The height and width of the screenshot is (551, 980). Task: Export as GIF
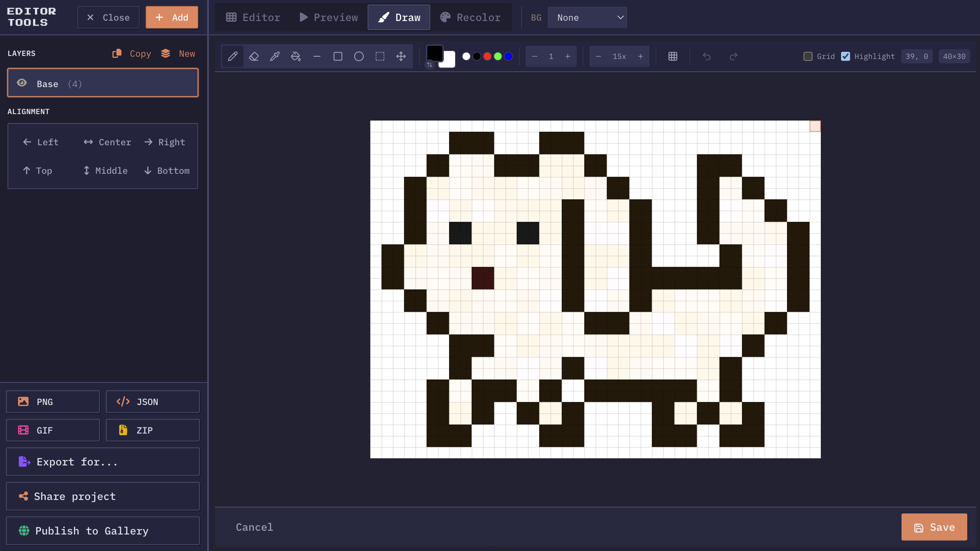tap(53, 430)
